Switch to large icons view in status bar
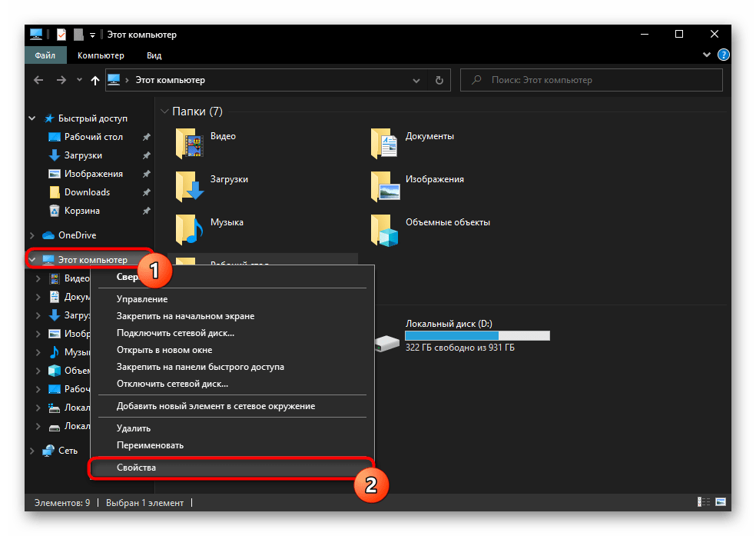This screenshot has height=536, width=756. point(720,503)
